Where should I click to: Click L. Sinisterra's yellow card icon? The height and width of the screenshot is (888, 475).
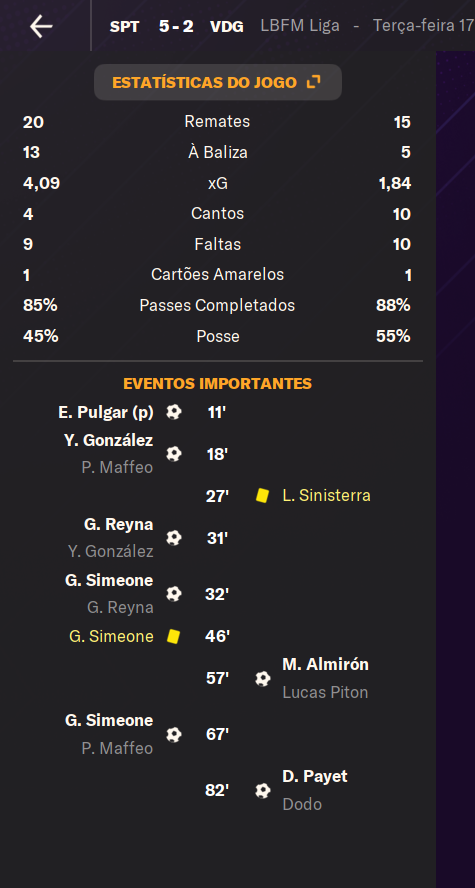[262, 496]
